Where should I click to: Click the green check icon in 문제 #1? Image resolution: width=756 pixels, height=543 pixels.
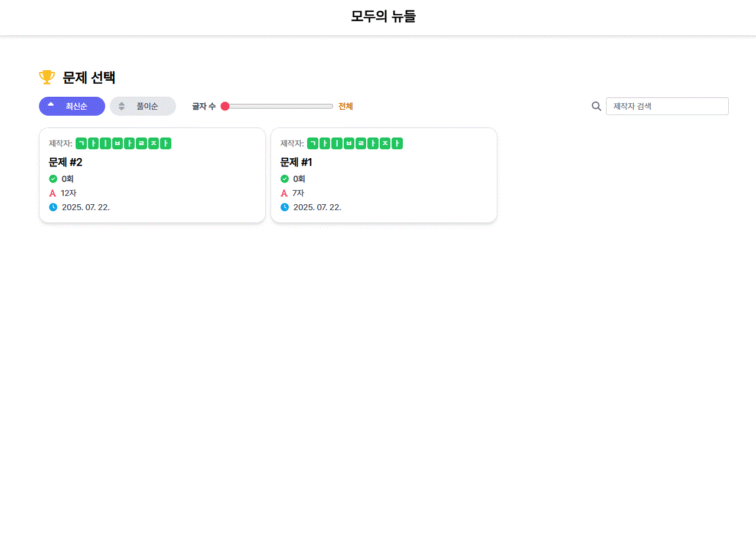pos(285,179)
